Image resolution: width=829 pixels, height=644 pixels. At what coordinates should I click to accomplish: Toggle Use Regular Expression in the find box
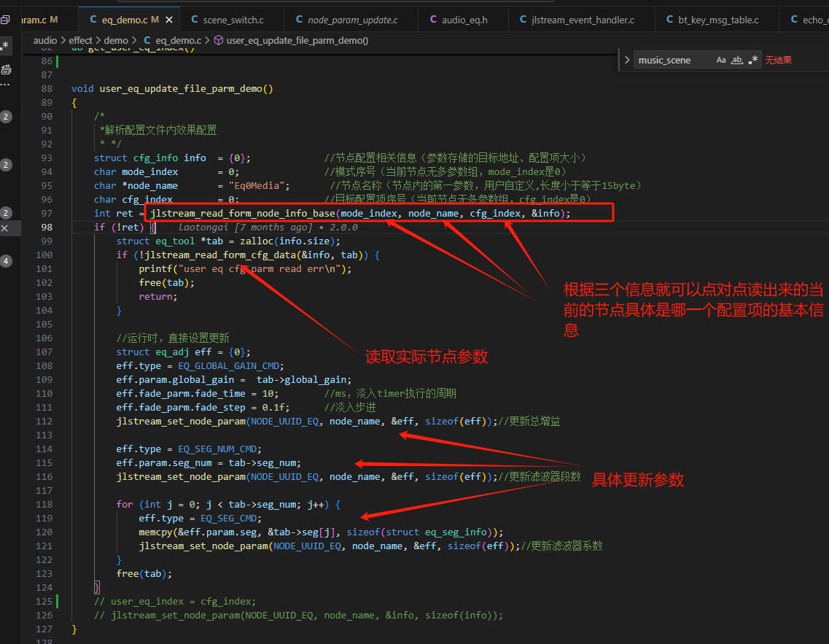(x=753, y=60)
